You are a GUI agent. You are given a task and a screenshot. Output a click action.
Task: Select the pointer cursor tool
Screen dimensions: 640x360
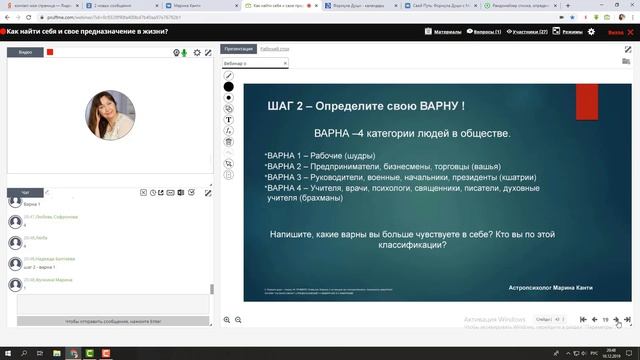229,164
